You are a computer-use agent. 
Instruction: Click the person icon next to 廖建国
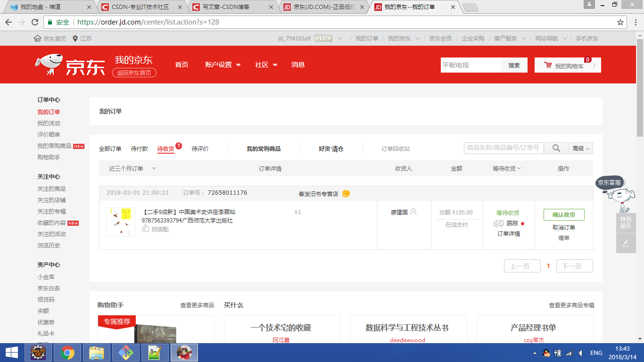point(413,212)
